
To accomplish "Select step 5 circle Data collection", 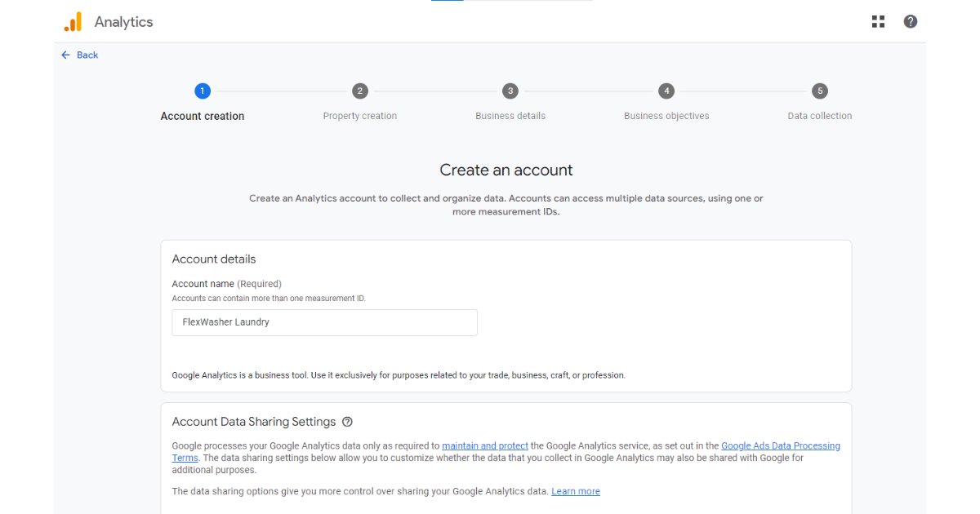I will [x=820, y=91].
